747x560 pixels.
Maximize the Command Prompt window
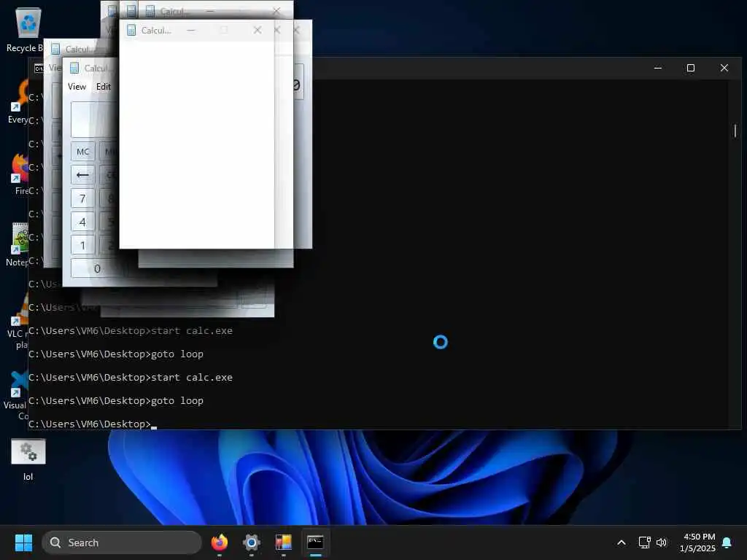(x=690, y=68)
